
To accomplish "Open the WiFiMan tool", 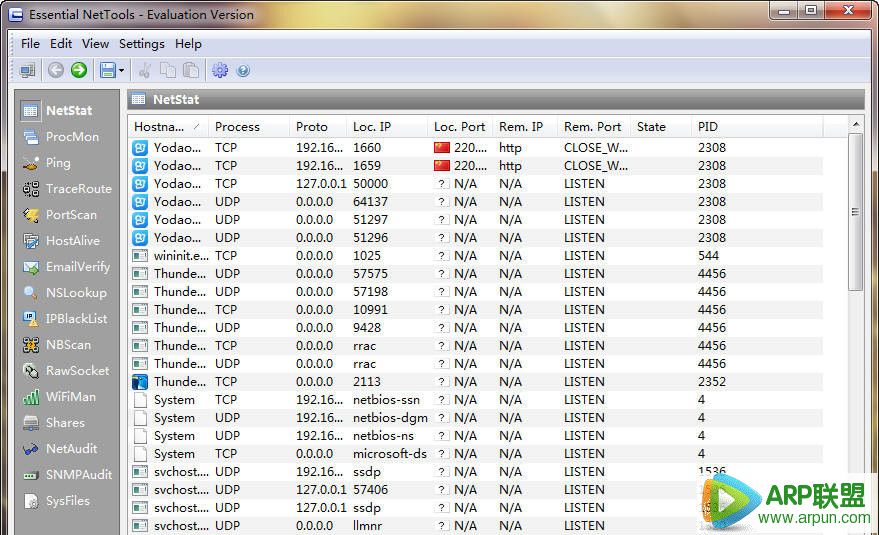I will pos(70,397).
